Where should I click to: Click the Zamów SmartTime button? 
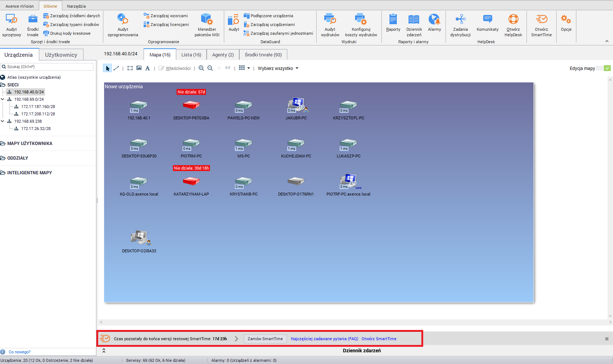click(265, 339)
